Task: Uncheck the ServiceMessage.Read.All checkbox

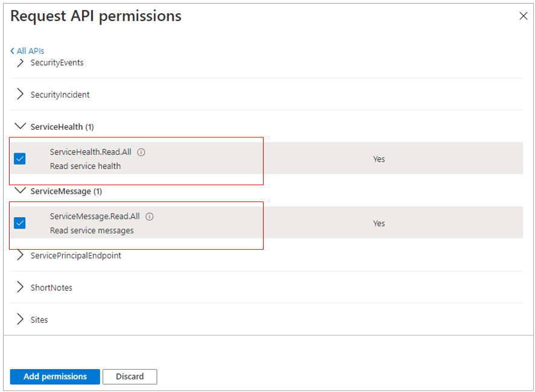Action: tap(20, 223)
